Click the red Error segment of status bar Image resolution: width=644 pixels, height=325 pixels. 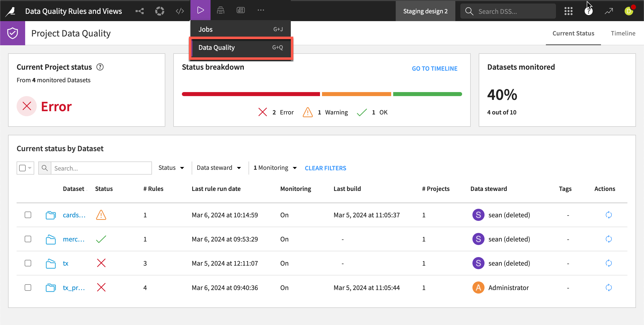(251, 94)
